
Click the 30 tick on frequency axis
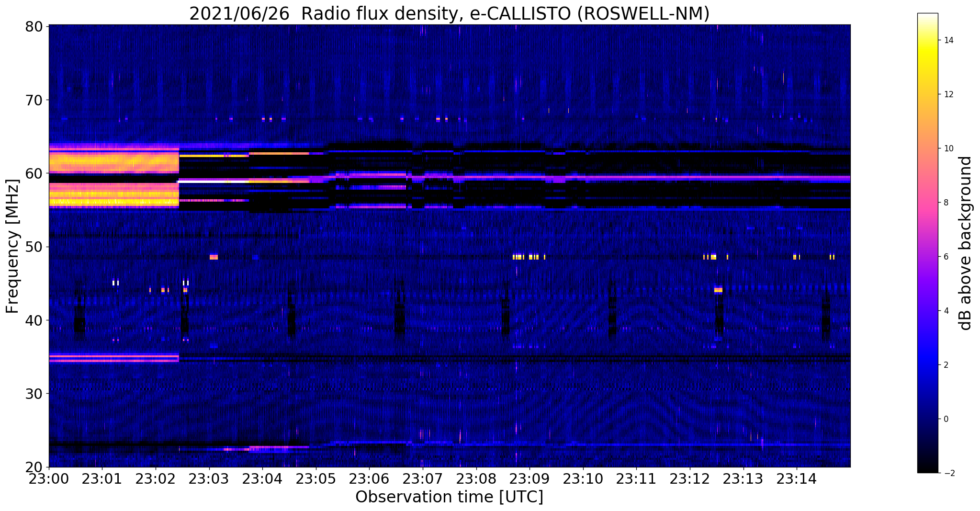(x=34, y=394)
